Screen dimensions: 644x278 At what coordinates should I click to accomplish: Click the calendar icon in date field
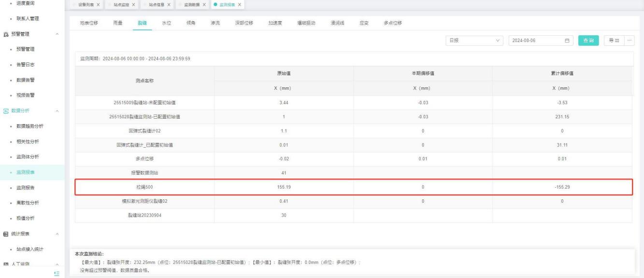click(567, 41)
